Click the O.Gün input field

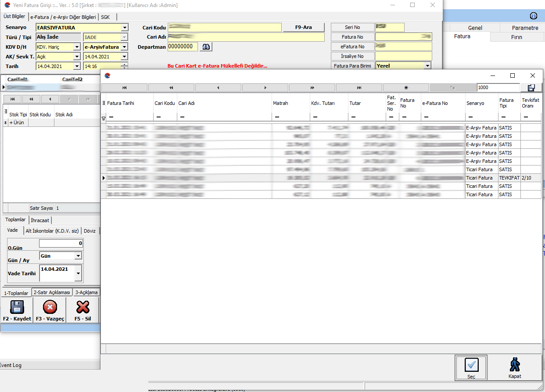point(61,243)
